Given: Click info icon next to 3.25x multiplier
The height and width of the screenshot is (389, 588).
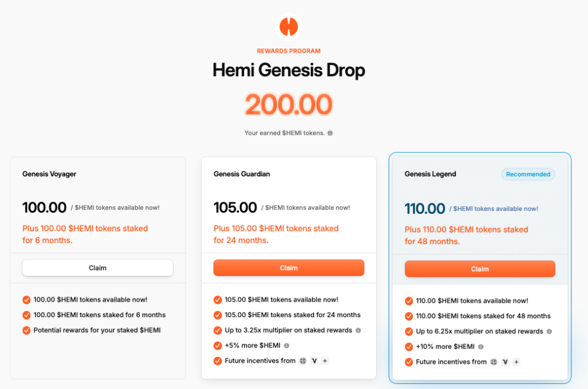Looking at the screenshot, I should [x=358, y=330].
